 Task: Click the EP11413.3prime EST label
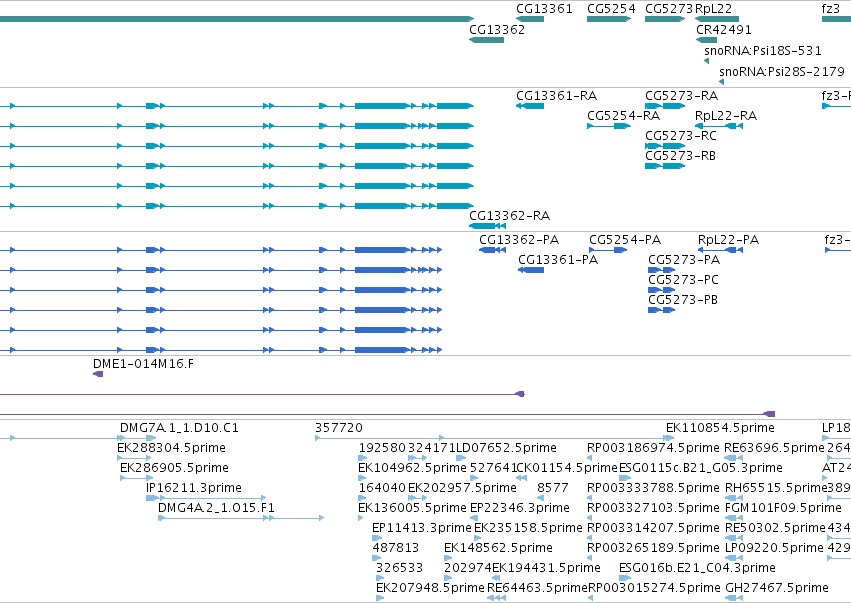[x=422, y=528]
